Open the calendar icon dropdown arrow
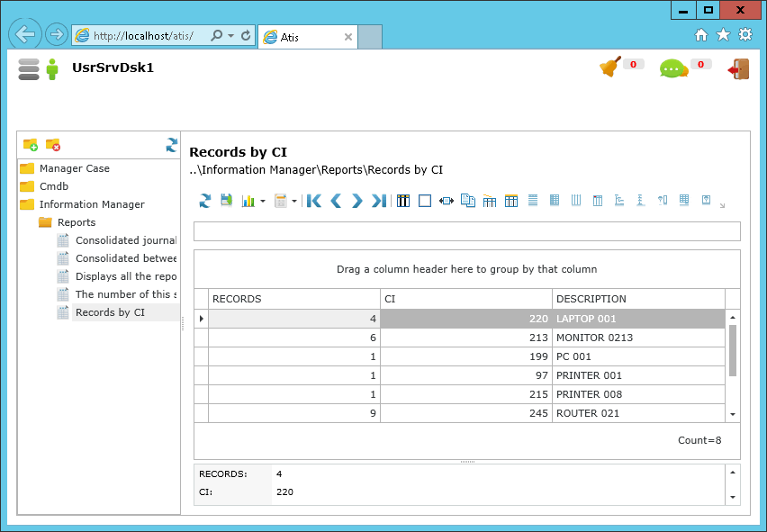Image resolution: width=767 pixels, height=532 pixels. (x=294, y=201)
